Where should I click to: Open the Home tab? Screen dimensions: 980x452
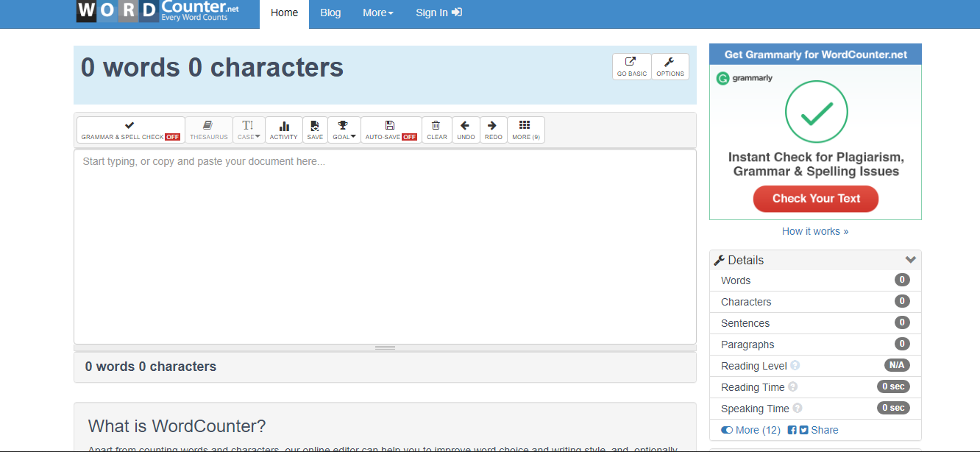coord(285,13)
